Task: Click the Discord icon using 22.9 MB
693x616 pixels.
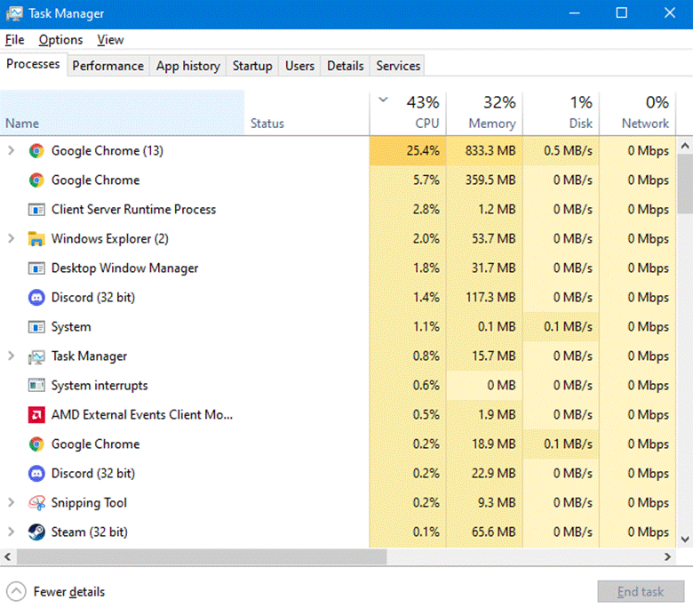Action: click(x=36, y=473)
